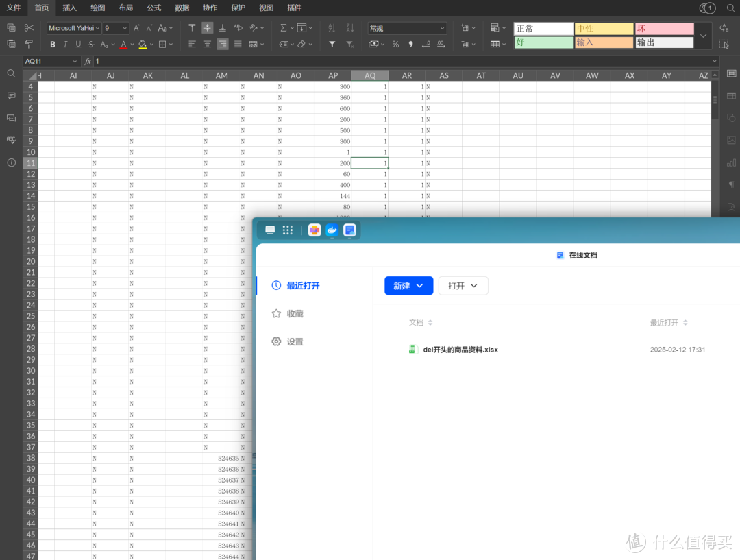Toggle Italic text formatting

click(66, 44)
